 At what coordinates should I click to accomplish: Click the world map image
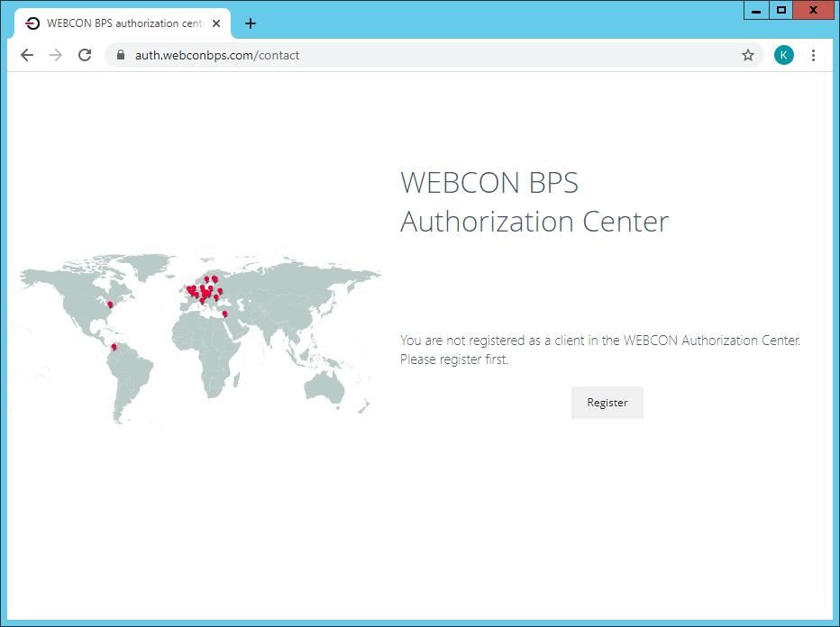[195, 339]
